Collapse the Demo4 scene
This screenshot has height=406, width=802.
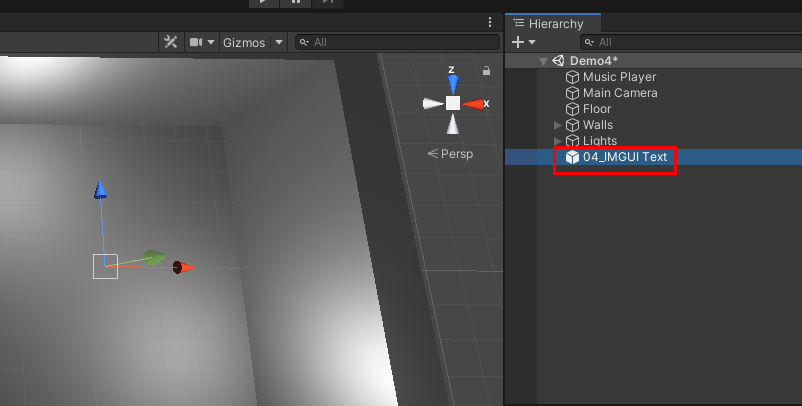coord(543,61)
